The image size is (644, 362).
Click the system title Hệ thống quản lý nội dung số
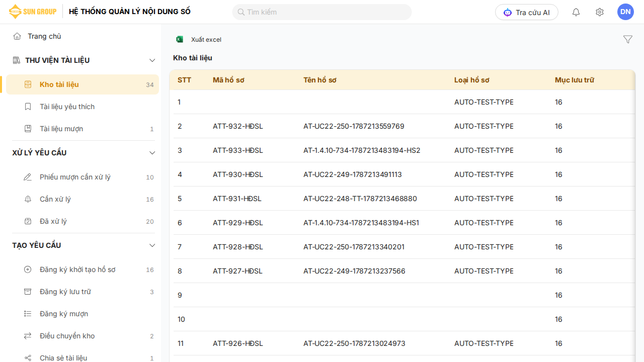130,12
